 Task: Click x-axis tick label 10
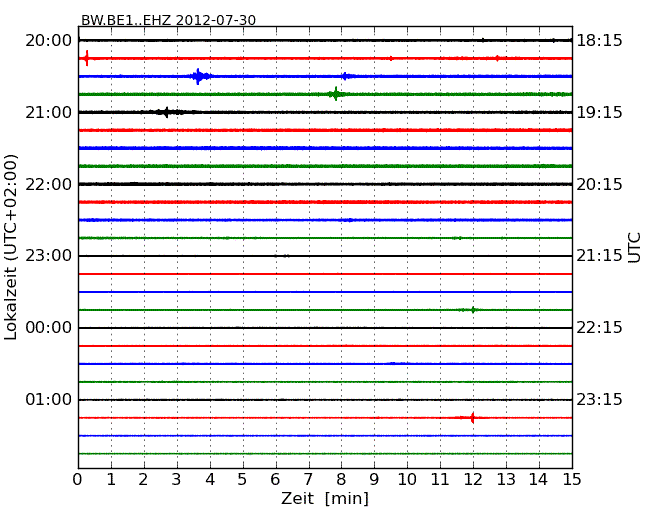click(x=407, y=479)
